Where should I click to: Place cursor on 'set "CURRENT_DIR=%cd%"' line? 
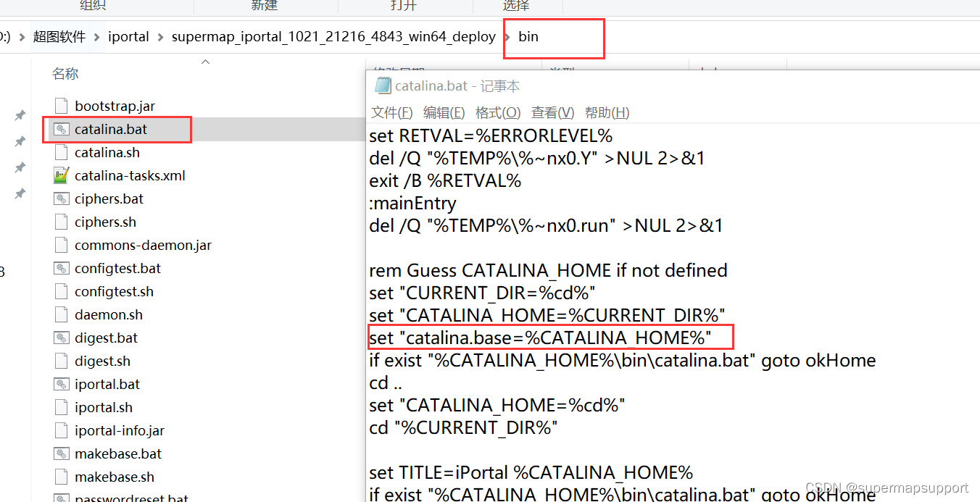483,293
